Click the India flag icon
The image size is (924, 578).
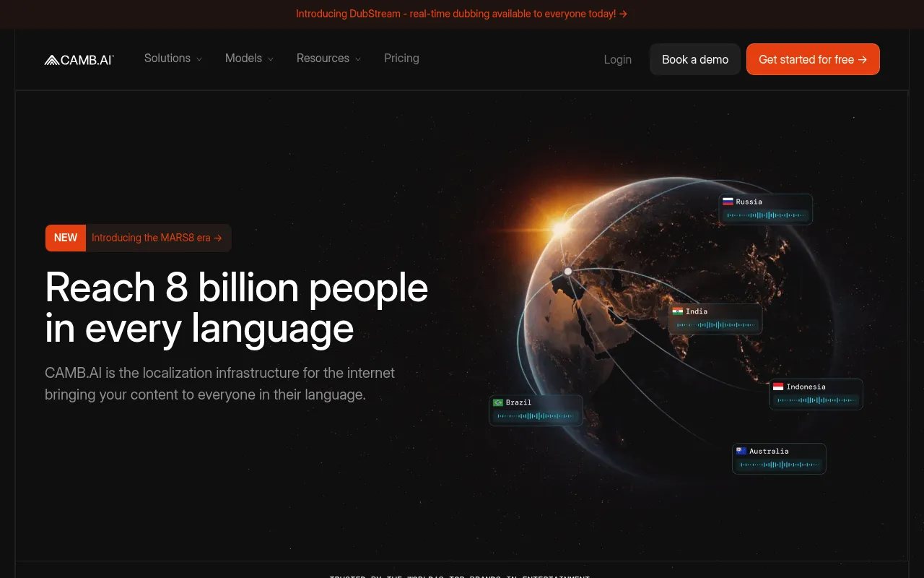pos(677,311)
